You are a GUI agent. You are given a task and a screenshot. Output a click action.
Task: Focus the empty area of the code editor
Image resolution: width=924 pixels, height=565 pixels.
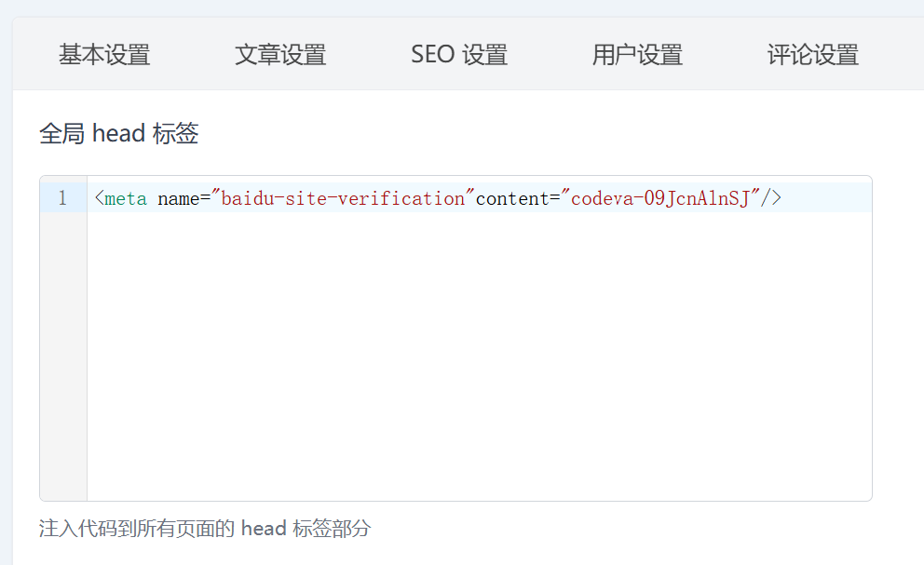479,356
